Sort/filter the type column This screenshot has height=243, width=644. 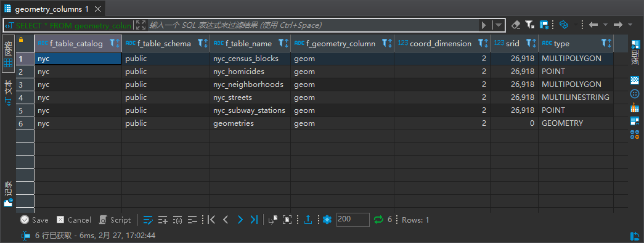pyautogui.click(x=606, y=43)
